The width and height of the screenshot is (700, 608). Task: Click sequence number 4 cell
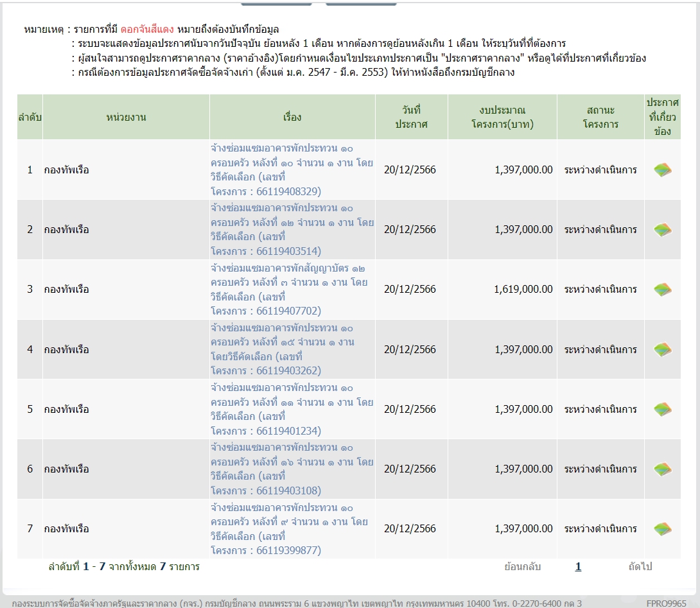[x=30, y=349]
